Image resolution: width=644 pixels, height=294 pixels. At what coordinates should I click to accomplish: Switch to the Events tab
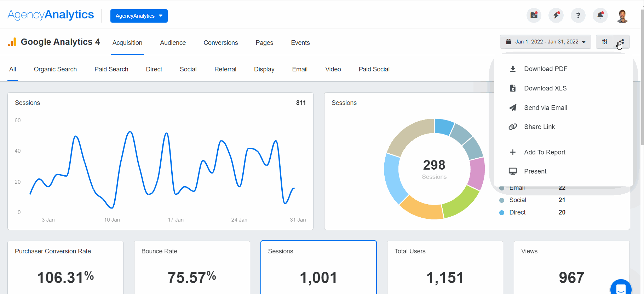point(300,43)
